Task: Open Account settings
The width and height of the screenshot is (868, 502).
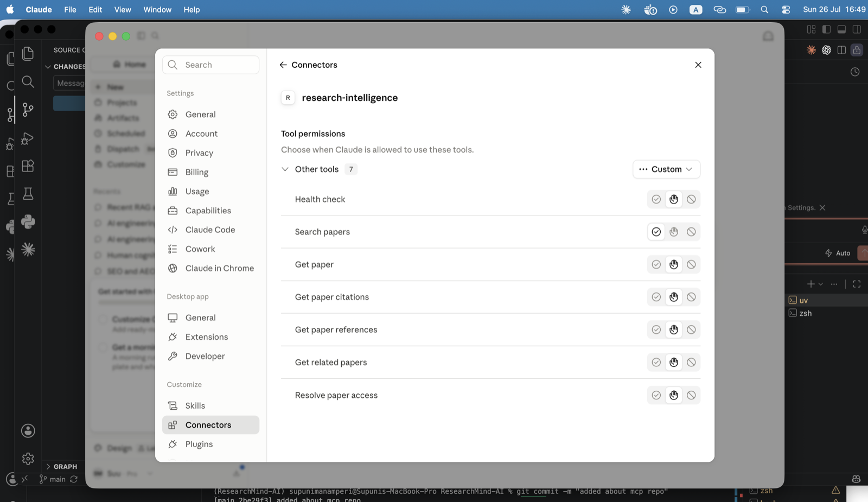Action: click(x=210, y=134)
